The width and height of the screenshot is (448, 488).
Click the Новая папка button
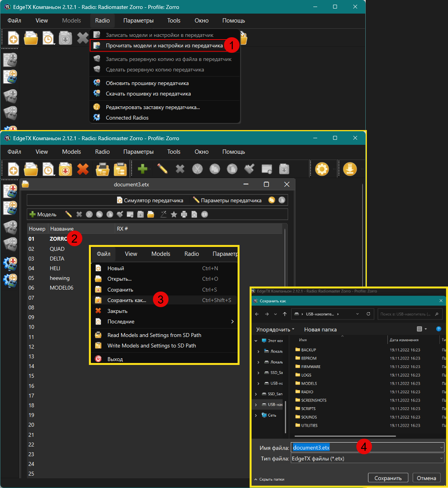[320, 329]
